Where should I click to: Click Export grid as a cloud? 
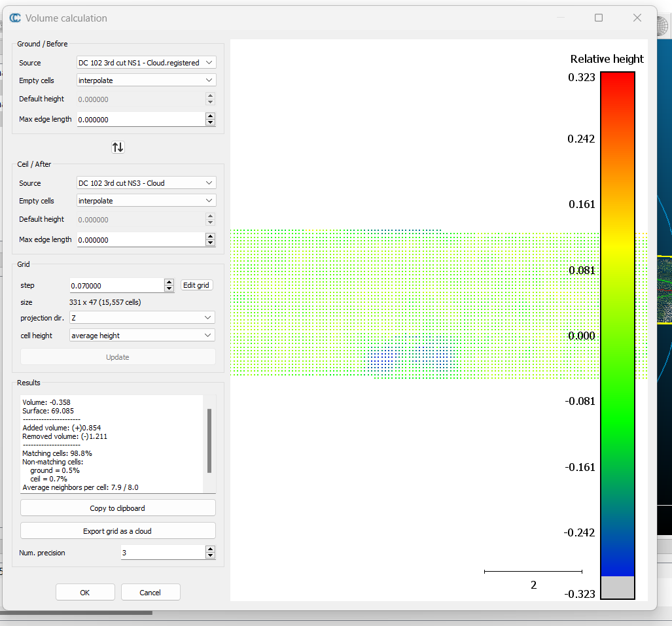point(118,531)
